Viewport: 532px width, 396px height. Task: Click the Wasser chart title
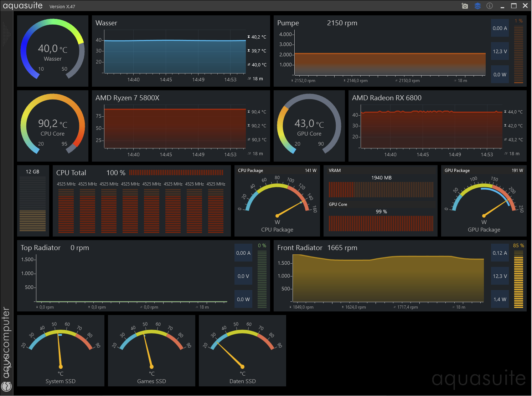click(106, 23)
